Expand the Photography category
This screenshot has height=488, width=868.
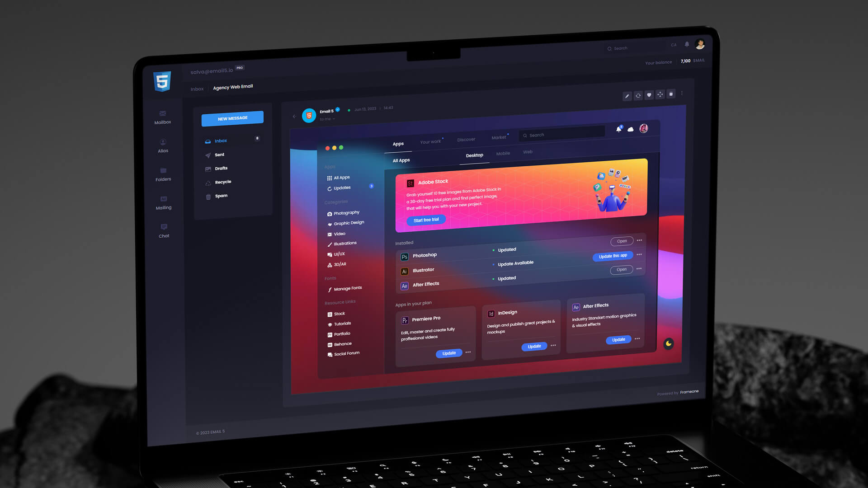point(347,213)
